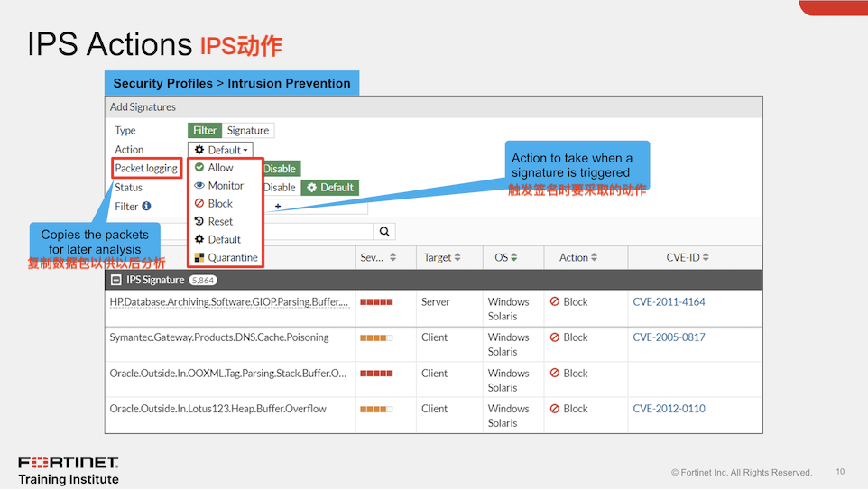Viewport: 868px width, 490px height.
Task: Click the Packet logging label
Action: pyautogui.click(x=146, y=169)
